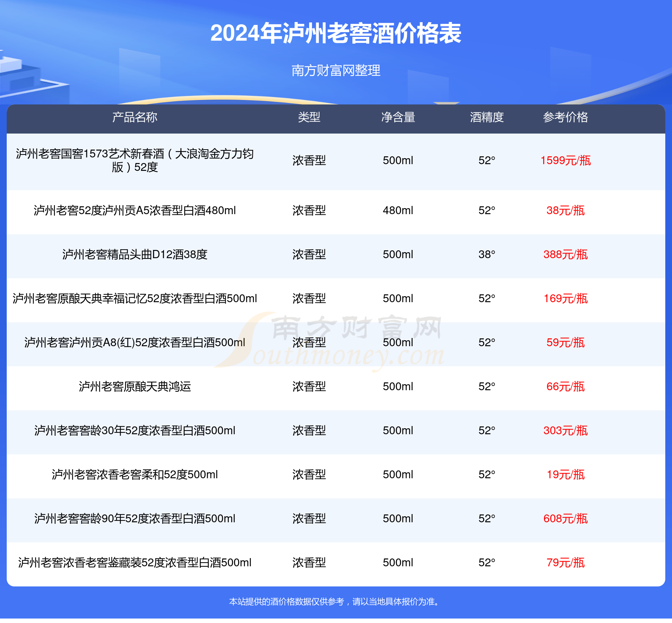672x623 pixels.
Task: Click 500ml in the 幸福记忆 row
Action: (398, 298)
